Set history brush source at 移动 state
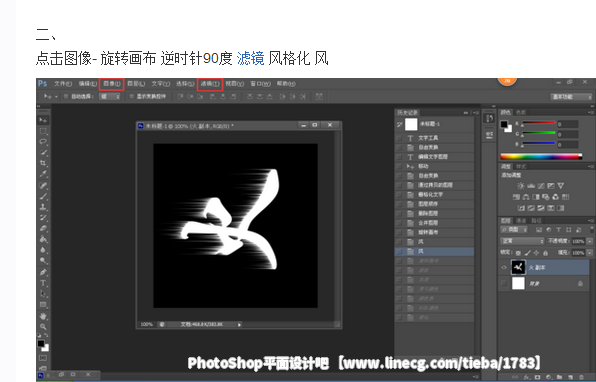The image size is (596, 382). 399,166
